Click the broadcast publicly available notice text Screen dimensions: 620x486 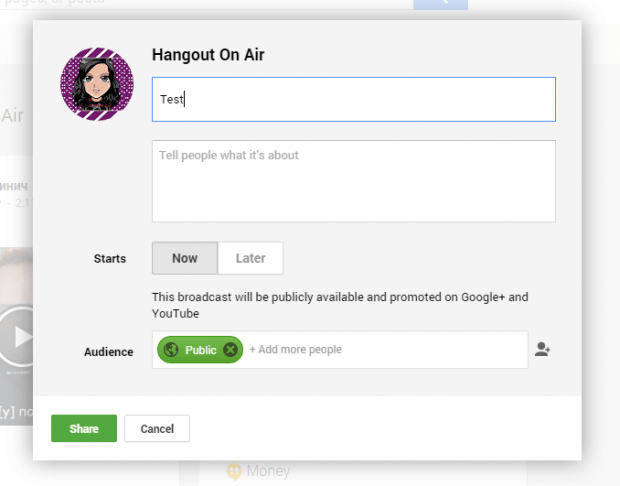click(340, 305)
